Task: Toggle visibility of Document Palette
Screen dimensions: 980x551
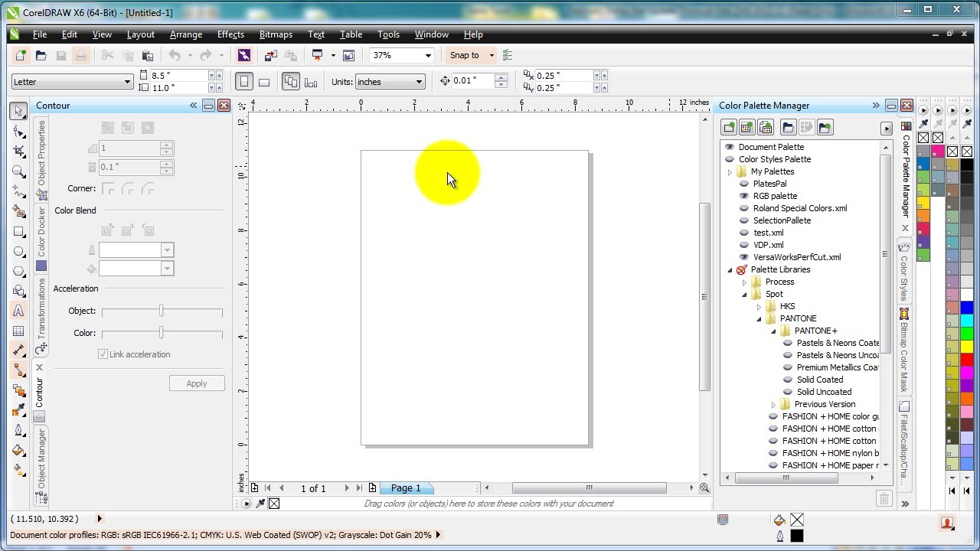Action: coord(730,147)
